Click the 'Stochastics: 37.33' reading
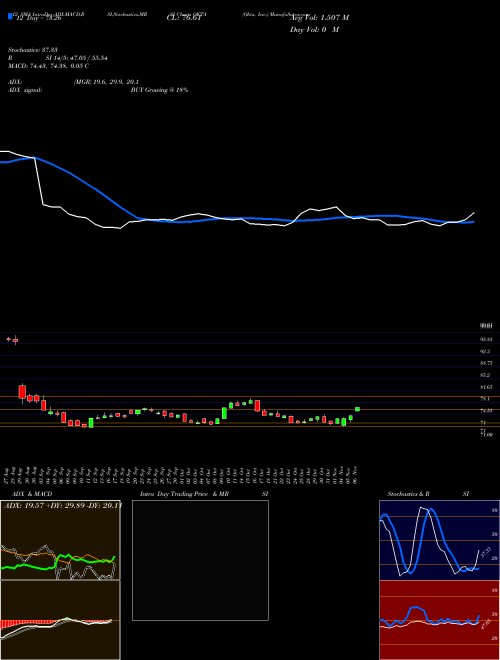 coord(32,50)
